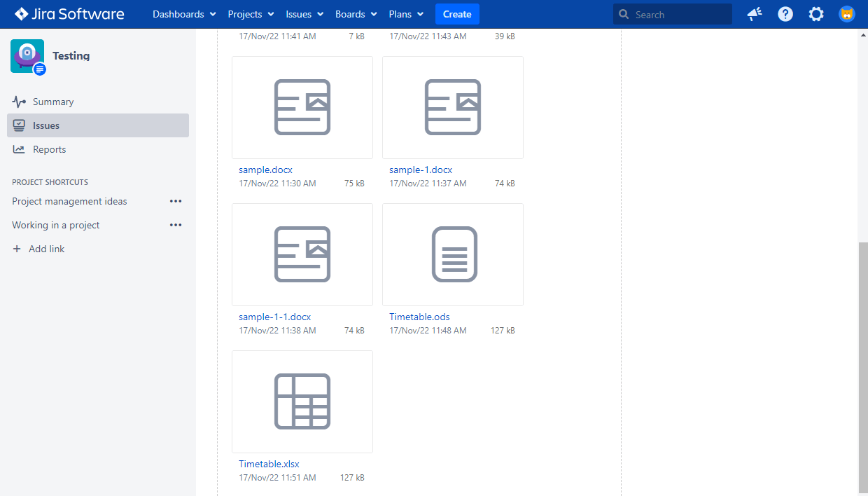Click the Testing project avatar
The height and width of the screenshot is (496, 868).
(x=27, y=56)
